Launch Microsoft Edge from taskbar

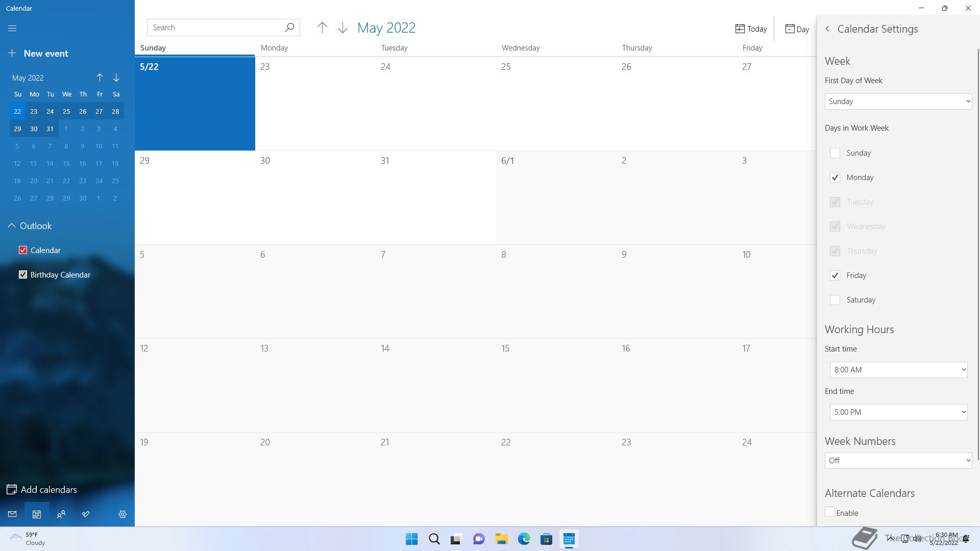click(x=524, y=539)
